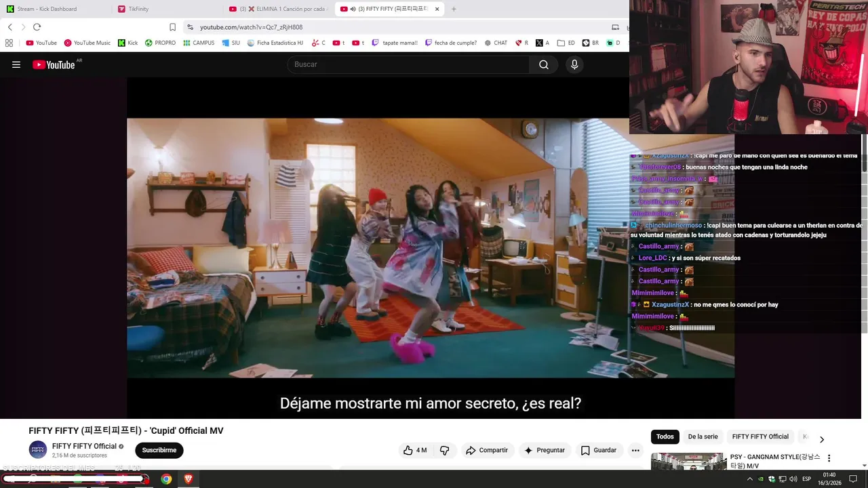Close the FIFTY FIFTY browser tab

[437, 9]
